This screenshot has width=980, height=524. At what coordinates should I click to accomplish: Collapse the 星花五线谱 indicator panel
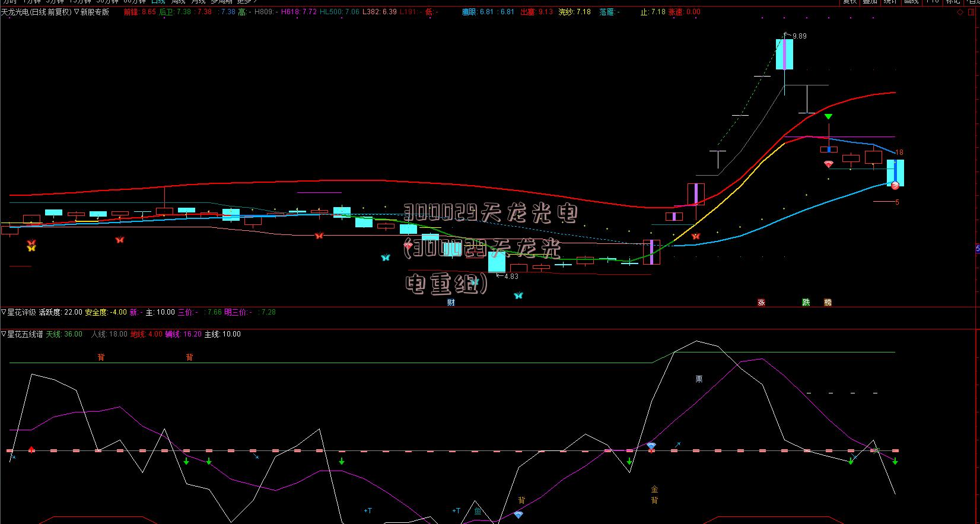point(4,334)
